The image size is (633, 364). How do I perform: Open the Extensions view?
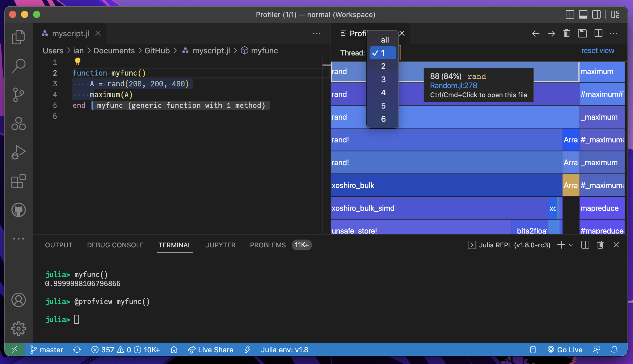pos(18,181)
